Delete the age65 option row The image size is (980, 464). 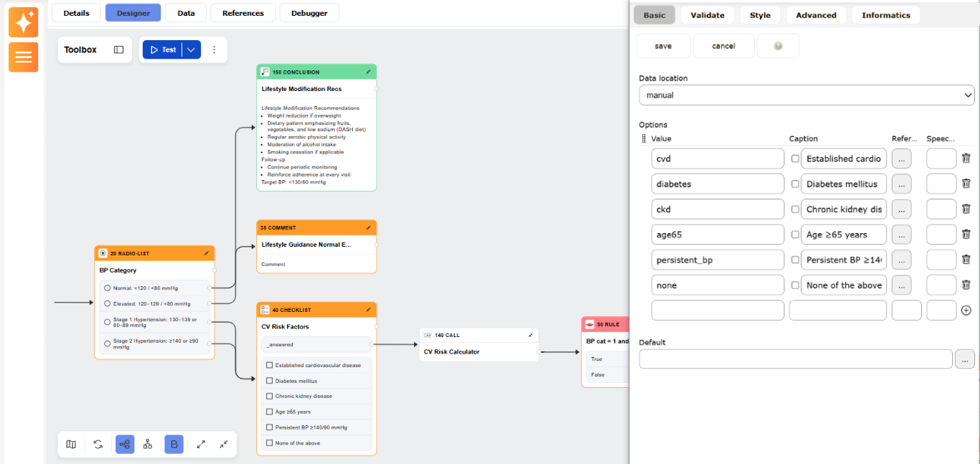966,234
